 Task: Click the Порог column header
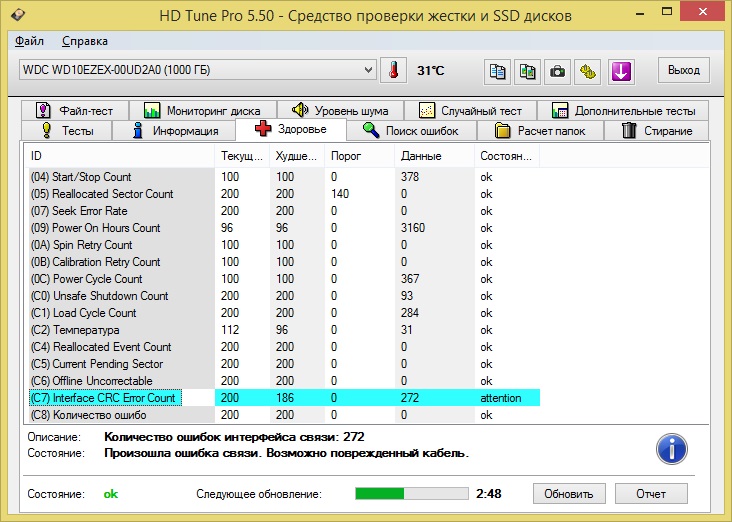pyautogui.click(x=359, y=156)
